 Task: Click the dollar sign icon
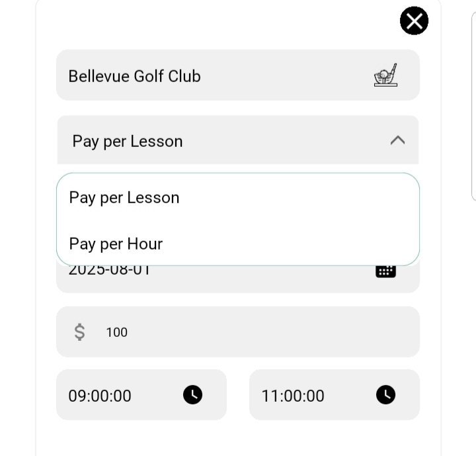[x=79, y=332]
